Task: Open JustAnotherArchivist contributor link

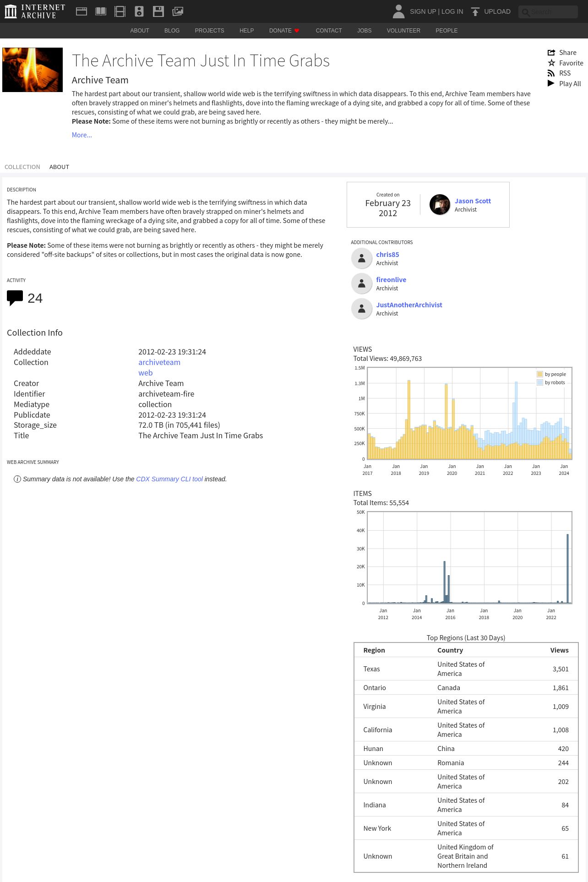Action: point(409,305)
